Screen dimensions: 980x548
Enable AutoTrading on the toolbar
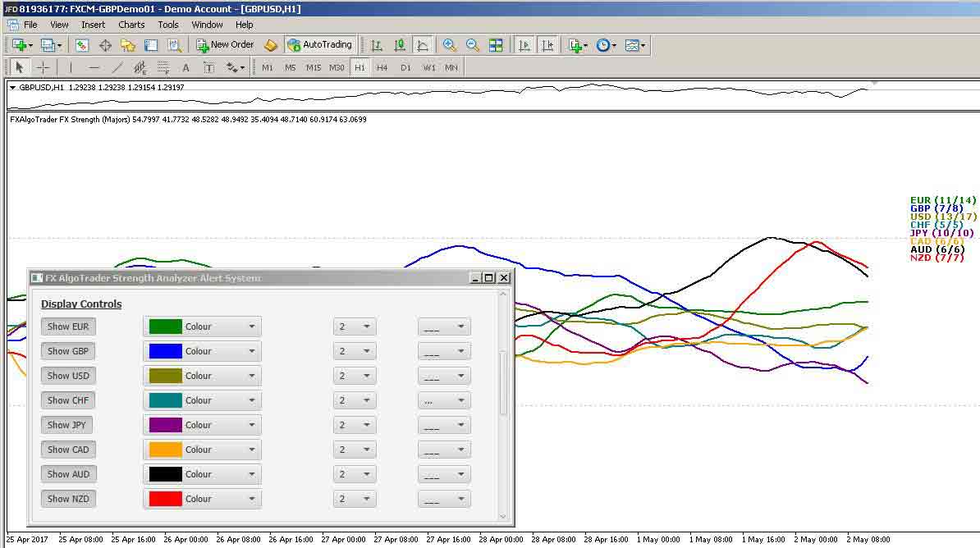tap(320, 44)
